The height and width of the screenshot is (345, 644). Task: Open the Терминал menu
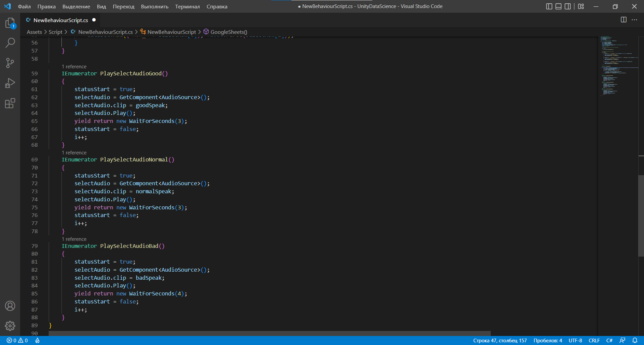coord(187,6)
